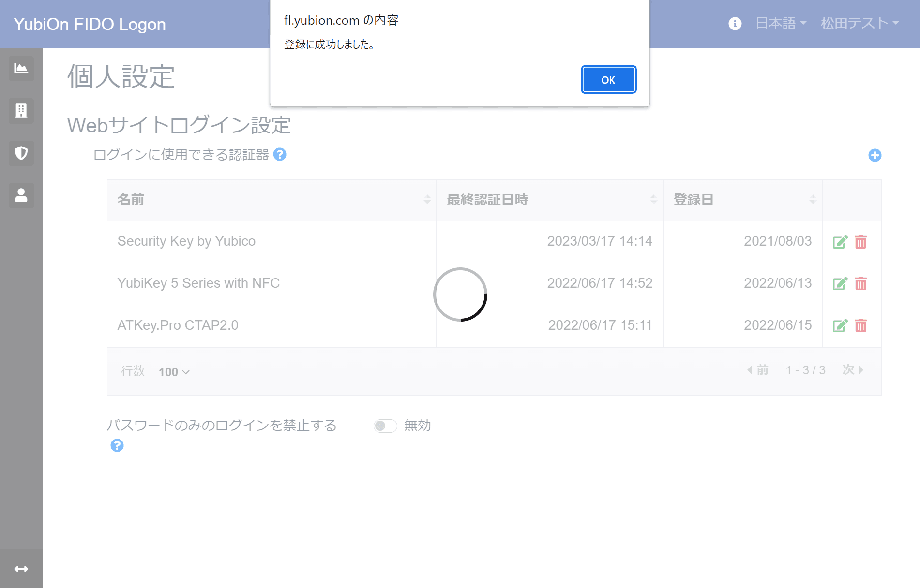Viewport: 920px width, 588px height.
Task: Click the 個人設定 page heading
Action: point(121,76)
